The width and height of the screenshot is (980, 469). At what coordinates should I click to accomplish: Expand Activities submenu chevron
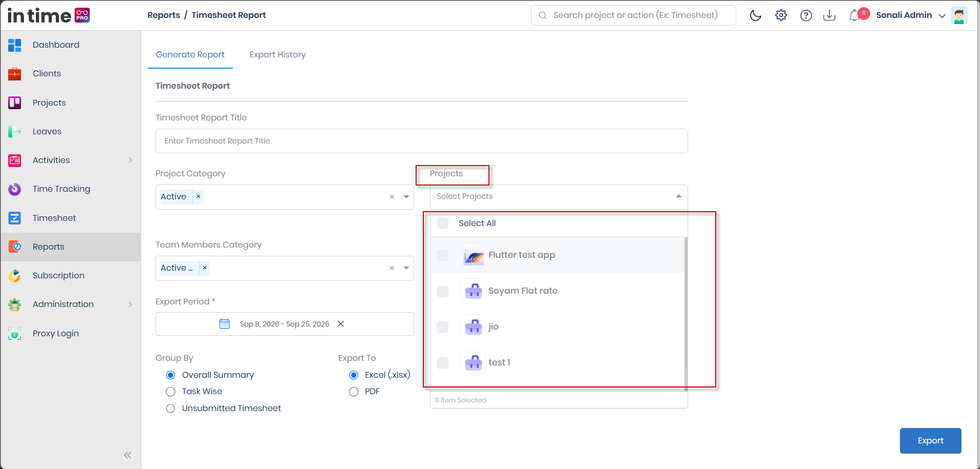tap(130, 160)
